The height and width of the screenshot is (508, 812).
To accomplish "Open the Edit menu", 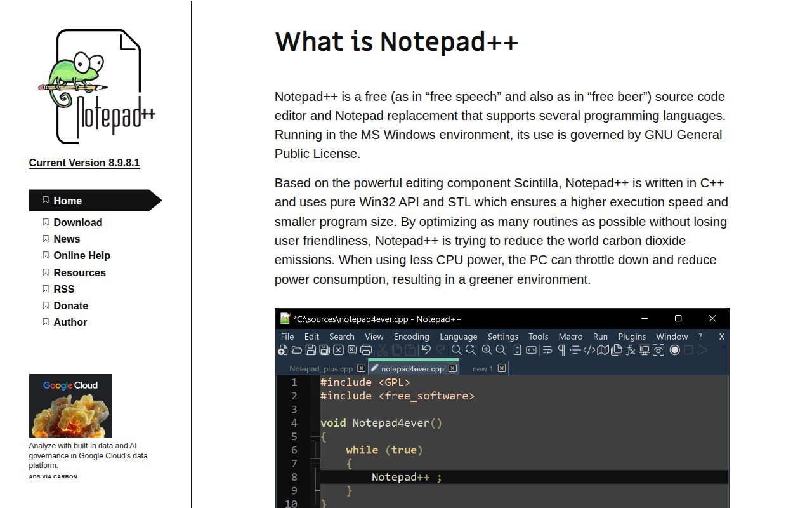I will point(311,337).
